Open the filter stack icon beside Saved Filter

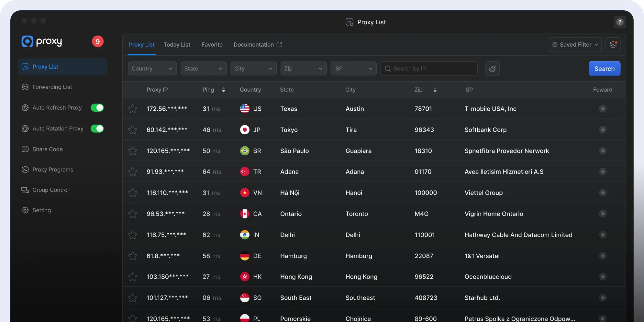tap(613, 45)
